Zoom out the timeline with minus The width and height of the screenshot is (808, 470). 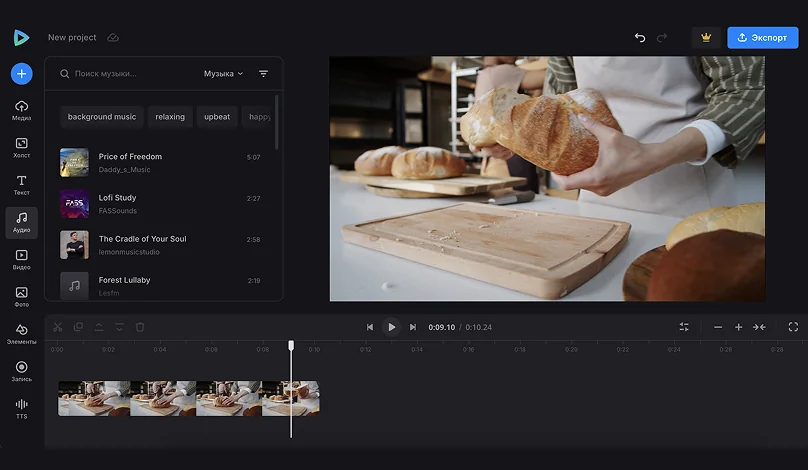pyautogui.click(x=718, y=327)
